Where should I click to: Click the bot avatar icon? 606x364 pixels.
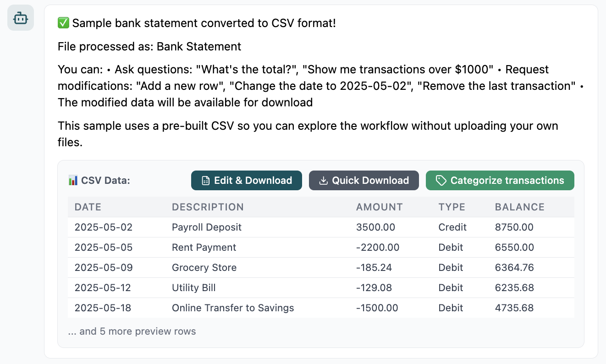(x=21, y=18)
